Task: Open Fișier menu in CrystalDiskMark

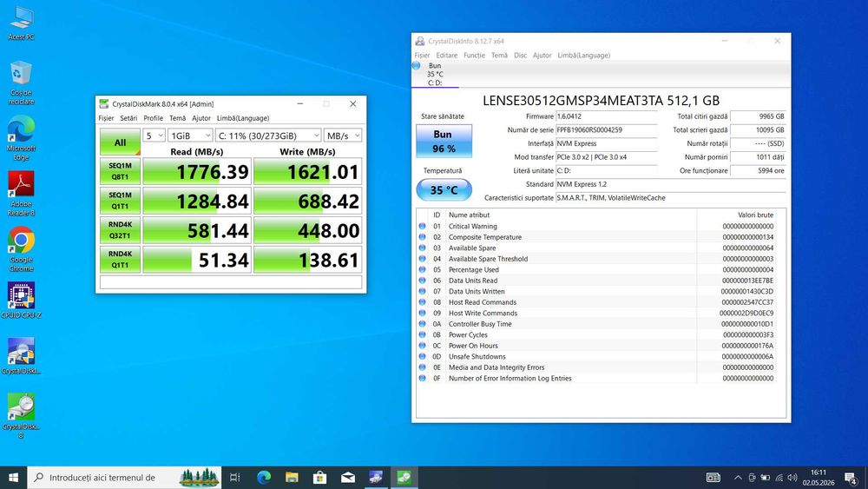Action: [x=106, y=118]
